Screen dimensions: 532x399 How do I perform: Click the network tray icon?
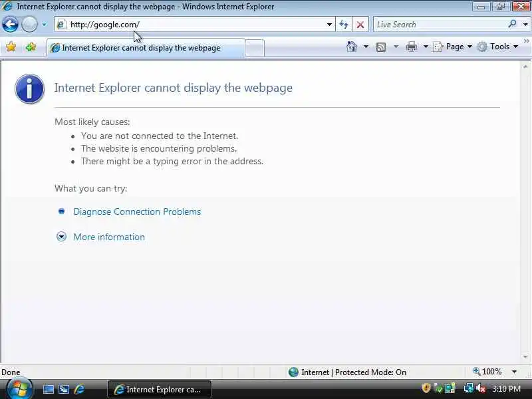[469, 388]
